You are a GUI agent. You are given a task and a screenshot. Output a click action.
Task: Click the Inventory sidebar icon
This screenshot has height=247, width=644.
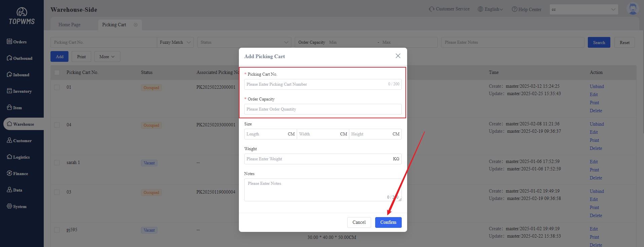coord(9,91)
